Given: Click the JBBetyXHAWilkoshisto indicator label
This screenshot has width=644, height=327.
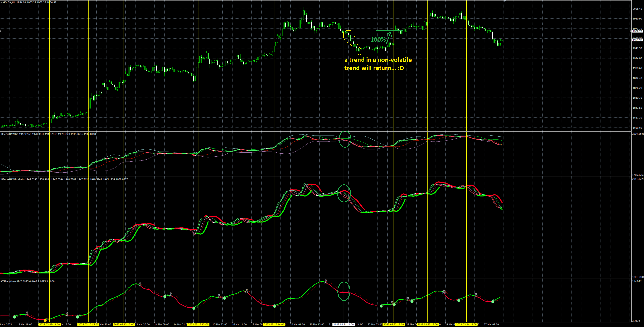Looking at the screenshot, I should [12, 179].
